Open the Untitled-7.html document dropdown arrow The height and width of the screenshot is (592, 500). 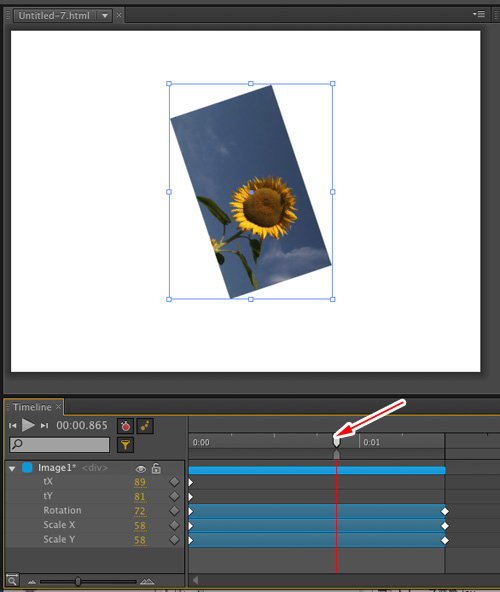pos(105,15)
